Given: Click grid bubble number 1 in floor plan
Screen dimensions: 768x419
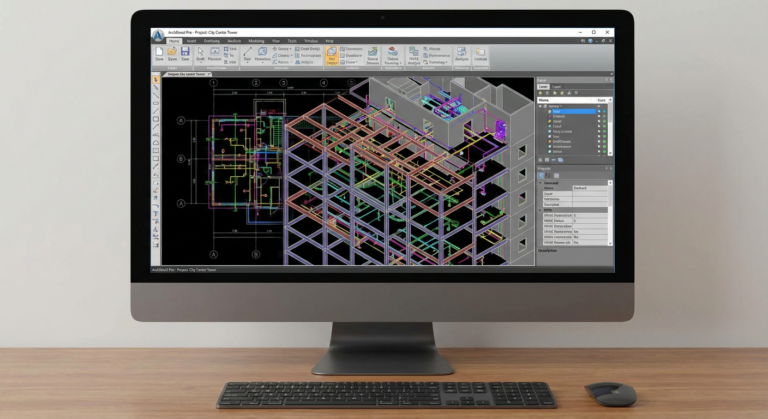Looking at the screenshot, I should click(x=214, y=83).
